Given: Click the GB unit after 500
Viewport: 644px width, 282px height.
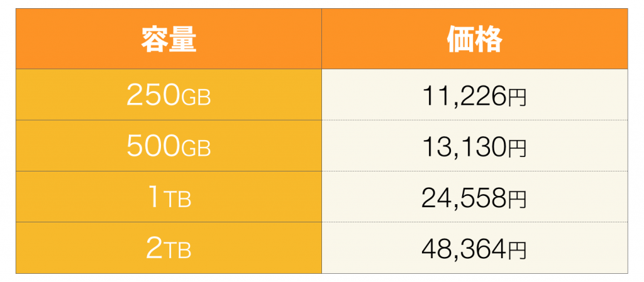Looking at the screenshot, I should click(196, 149).
